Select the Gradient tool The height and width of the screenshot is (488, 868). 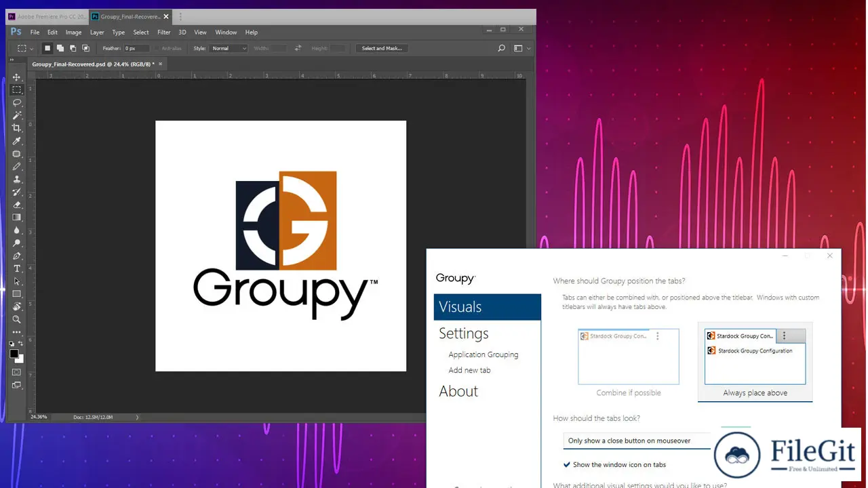[17, 218]
